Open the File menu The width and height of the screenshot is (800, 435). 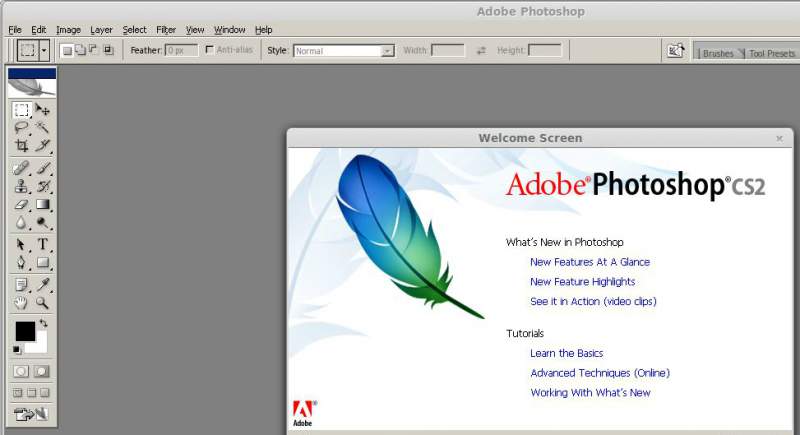pos(15,30)
